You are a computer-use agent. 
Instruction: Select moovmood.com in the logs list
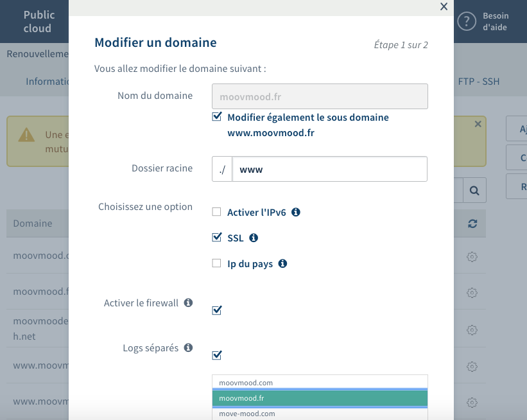(320, 382)
